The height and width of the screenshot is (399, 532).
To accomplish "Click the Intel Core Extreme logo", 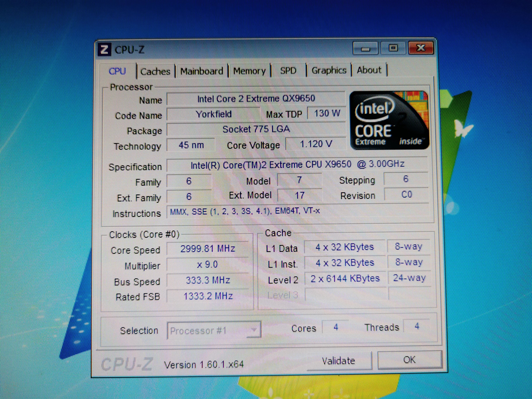I will pyautogui.click(x=389, y=120).
